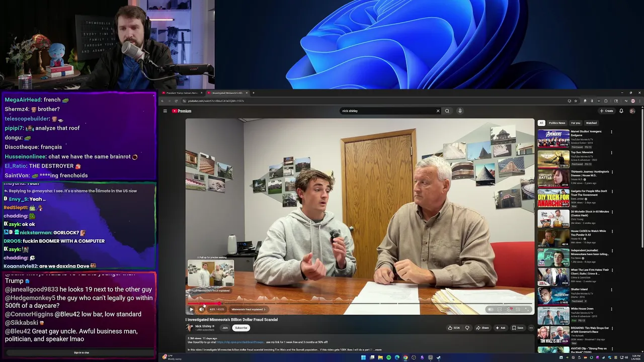Open File Explorer from the taskbar

[x=380, y=357]
